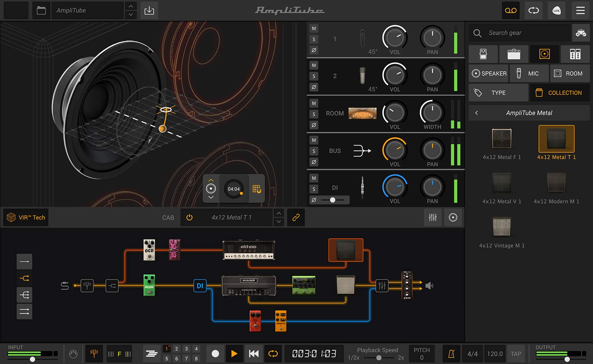The width and height of the screenshot is (593, 364).
Task: Go back from AmpliTube Metal collection
Action: (477, 113)
